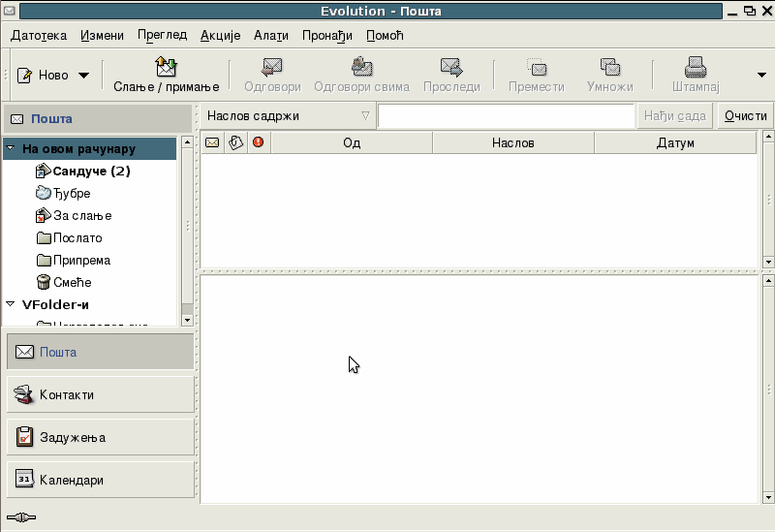Open the Ново dropdown arrow
The image size is (775, 532).
(83, 76)
